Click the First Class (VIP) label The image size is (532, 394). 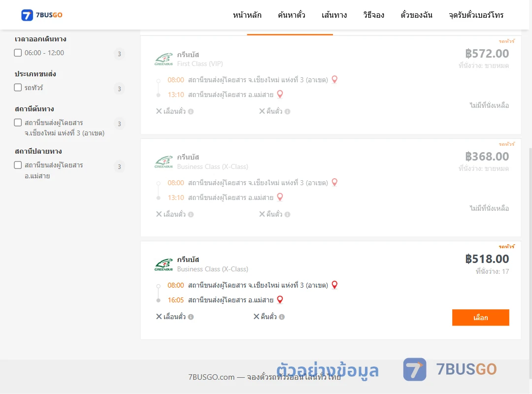pyautogui.click(x=200, y=64)
